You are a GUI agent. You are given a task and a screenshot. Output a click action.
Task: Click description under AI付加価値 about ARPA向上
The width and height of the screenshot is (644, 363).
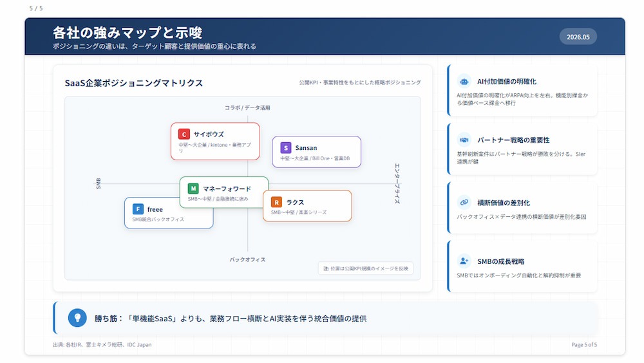click(522, 99)
